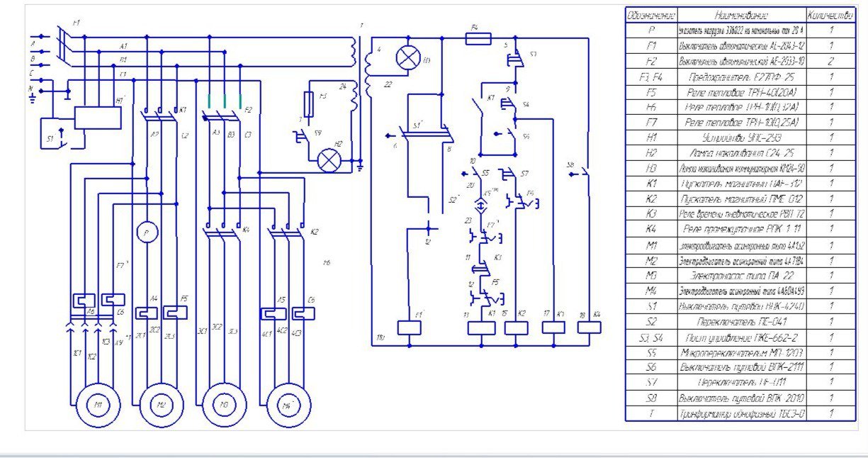Select the M4 motor symbol
This screenshot has width=868, height=458.
[x=285, y=405]
